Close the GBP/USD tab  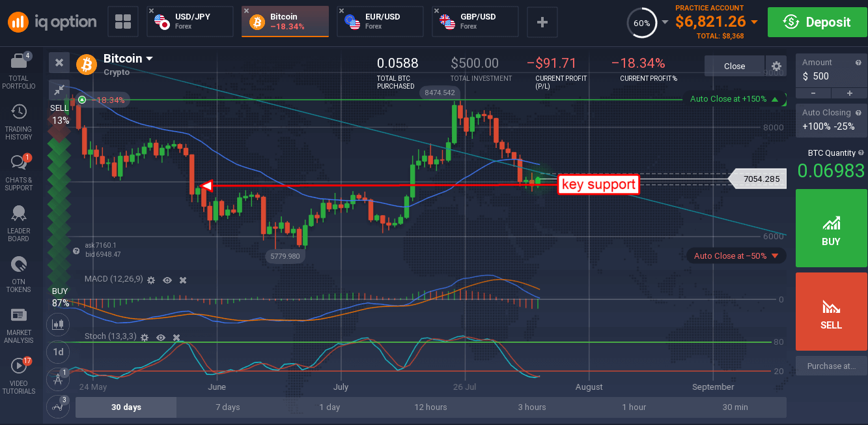(437, 11)
